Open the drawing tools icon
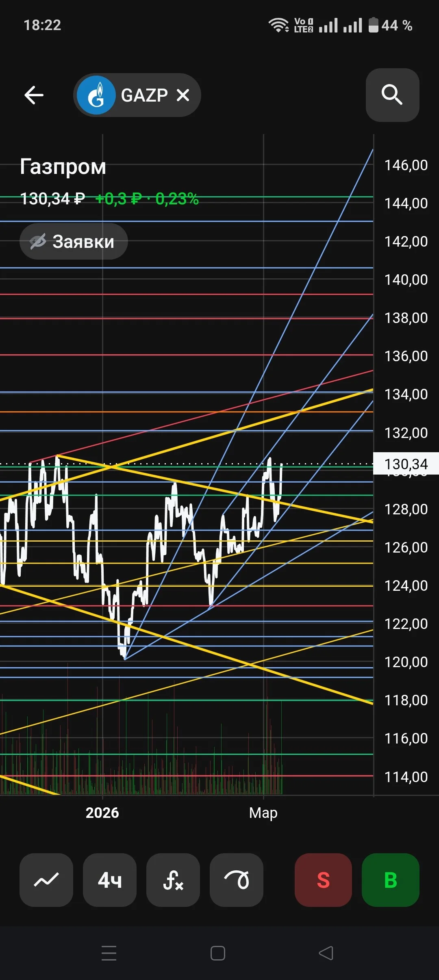Image resolution: width=439 pixels, height=980 pixels. (237, 880)
